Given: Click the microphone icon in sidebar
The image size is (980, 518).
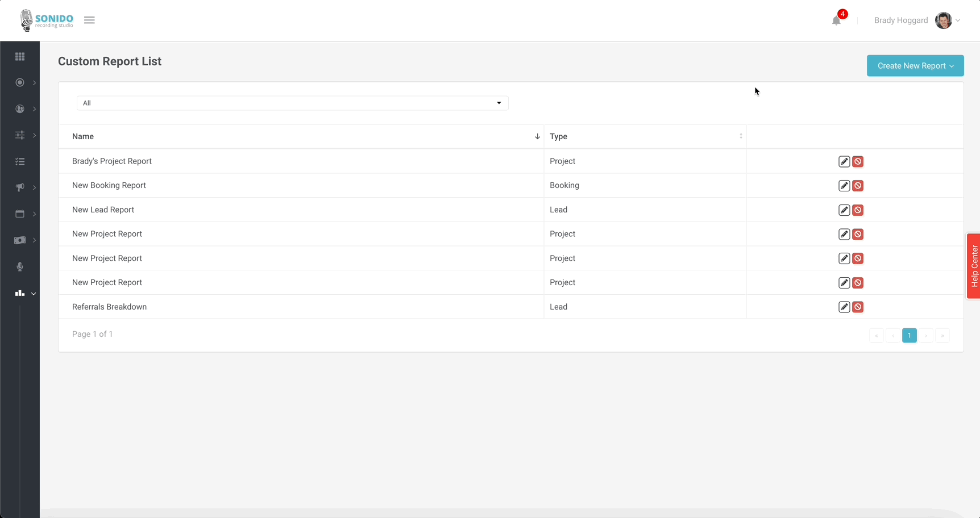Looking at the screenshot, I should [x=20, y=267].
